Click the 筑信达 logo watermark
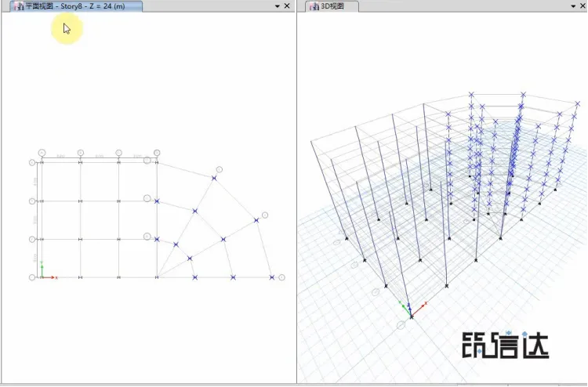This screenshot has height=387, width=588. [505, 344]
